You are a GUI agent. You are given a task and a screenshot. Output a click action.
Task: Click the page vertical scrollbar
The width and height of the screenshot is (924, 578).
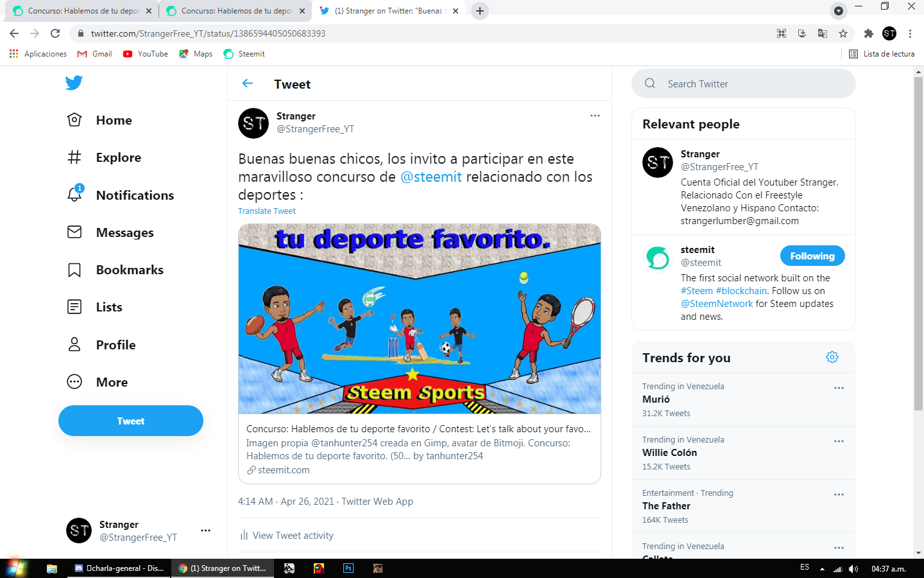919,244
